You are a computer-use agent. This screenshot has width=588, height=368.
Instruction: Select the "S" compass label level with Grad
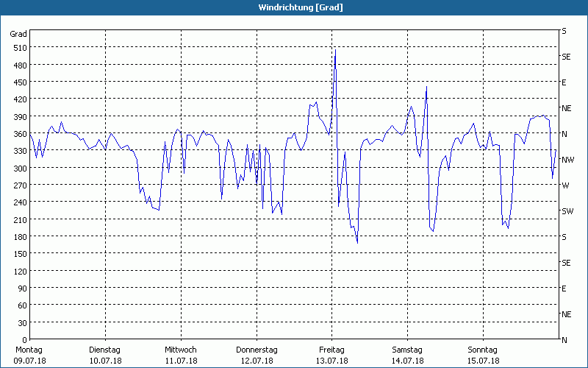564,31
